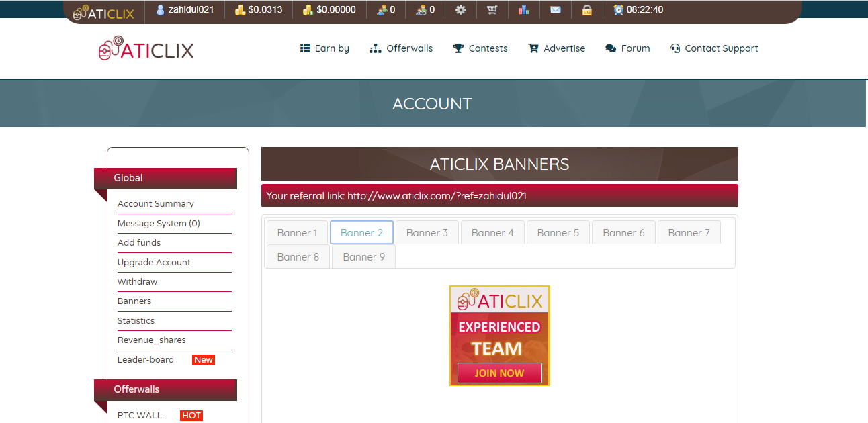Go to Account Summary in sidebar
The height and width of the screenshot is (423, 868).
tap(156, 204)
